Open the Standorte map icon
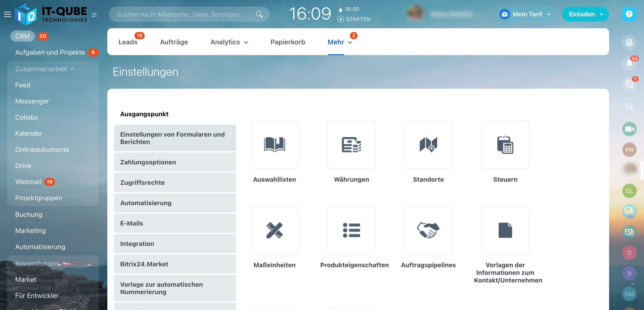This screenshot has width=644, height=310. pos(428,145)
